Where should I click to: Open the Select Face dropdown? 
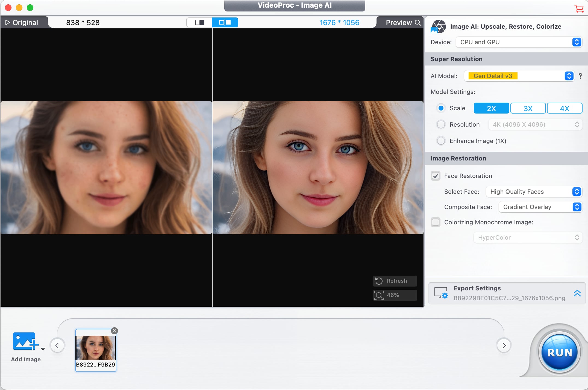(x=534, y=192)
